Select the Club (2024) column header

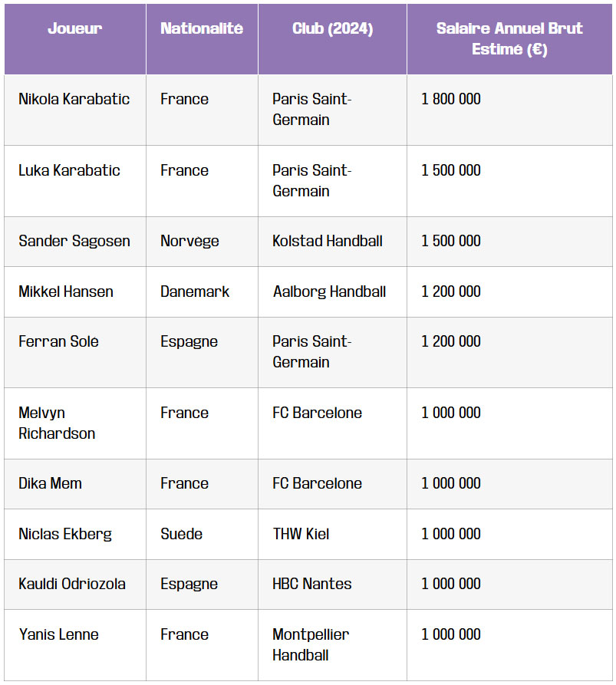(x=332, y=29)
